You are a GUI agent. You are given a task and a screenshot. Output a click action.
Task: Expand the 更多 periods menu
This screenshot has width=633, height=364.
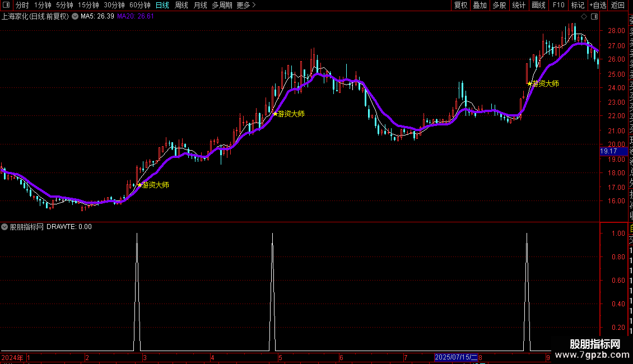(x=246, y=5)
